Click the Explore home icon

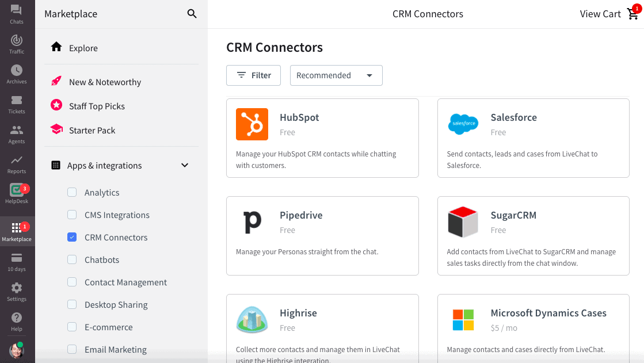tap(56, 47)
